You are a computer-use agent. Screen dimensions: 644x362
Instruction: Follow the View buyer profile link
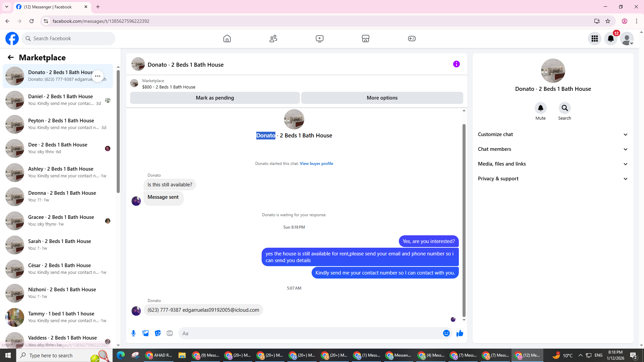(316, 164)
